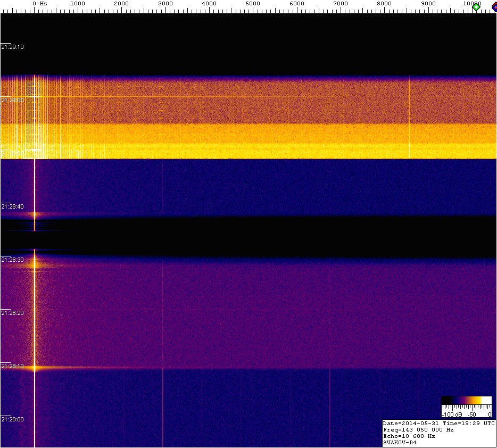The image size is (497, 448).
Task: Select the 1000 Hz tick on ruler
Action: point(78,4)
